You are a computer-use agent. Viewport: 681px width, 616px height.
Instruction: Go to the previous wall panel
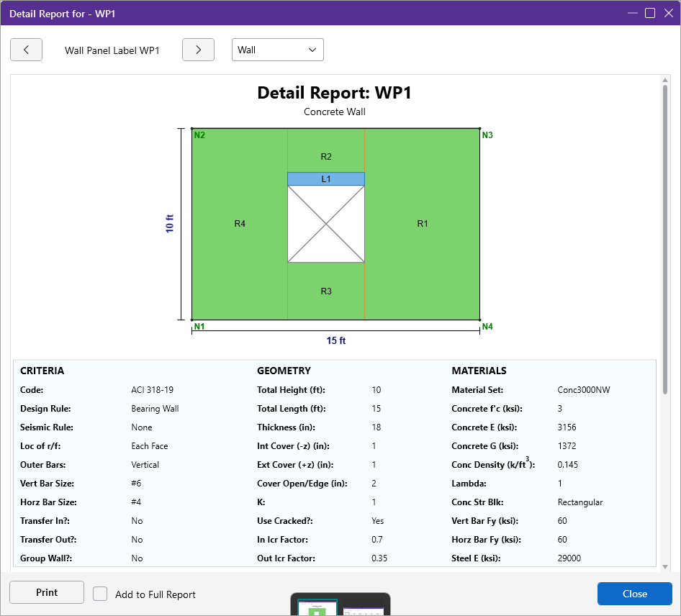coord(26,50)
